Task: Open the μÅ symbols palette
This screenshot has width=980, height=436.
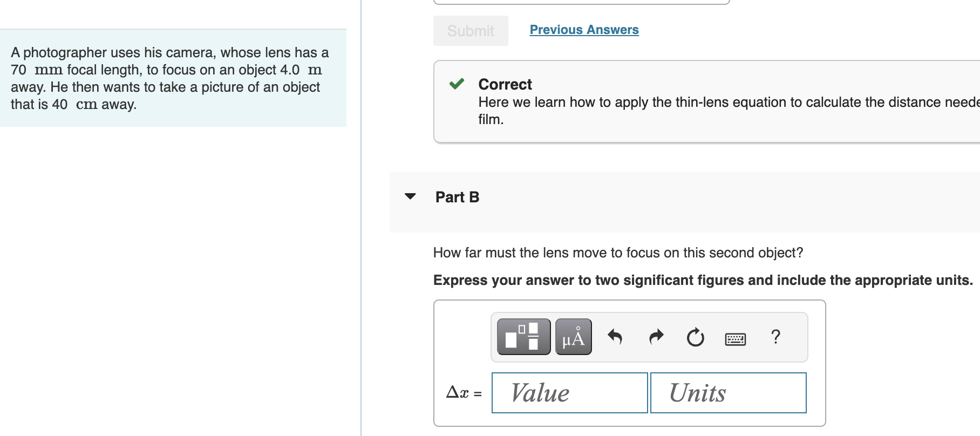Action: [x=573, y=337]
